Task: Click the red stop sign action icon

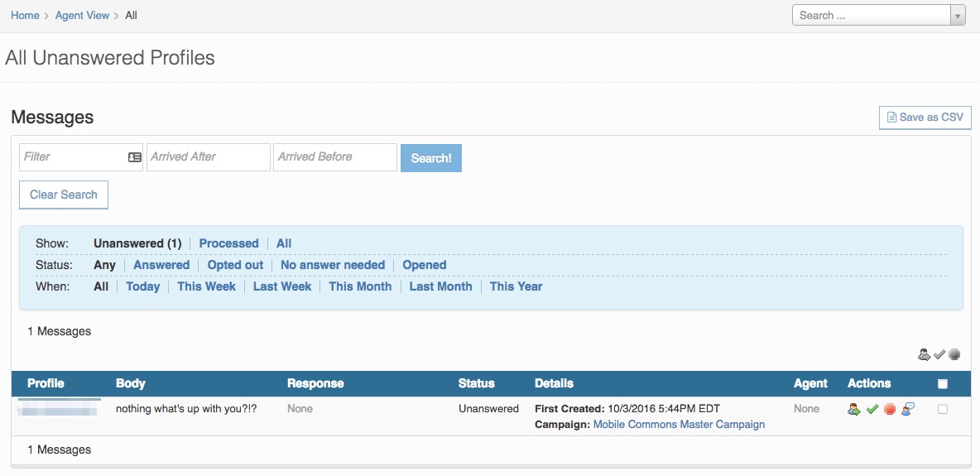Action: coord(890,409)
